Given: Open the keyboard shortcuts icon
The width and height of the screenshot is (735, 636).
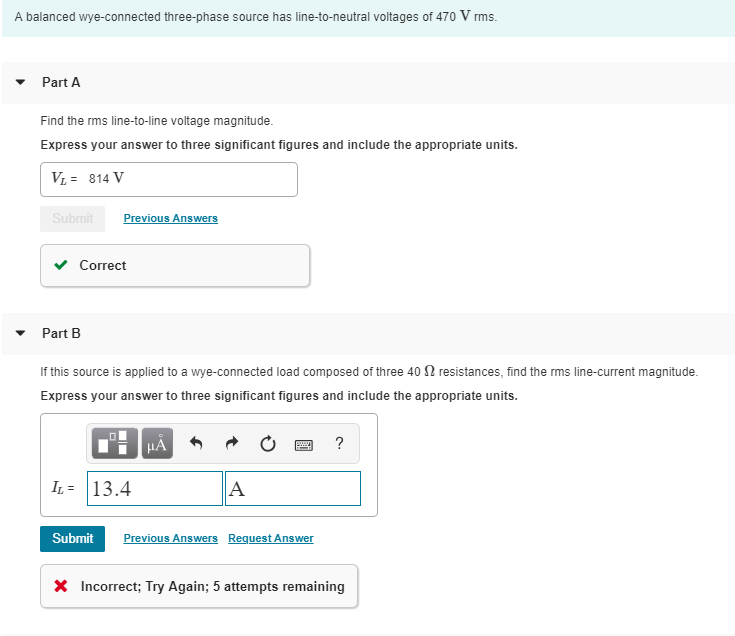Looking at the screenshot, I should coord(304,445).
